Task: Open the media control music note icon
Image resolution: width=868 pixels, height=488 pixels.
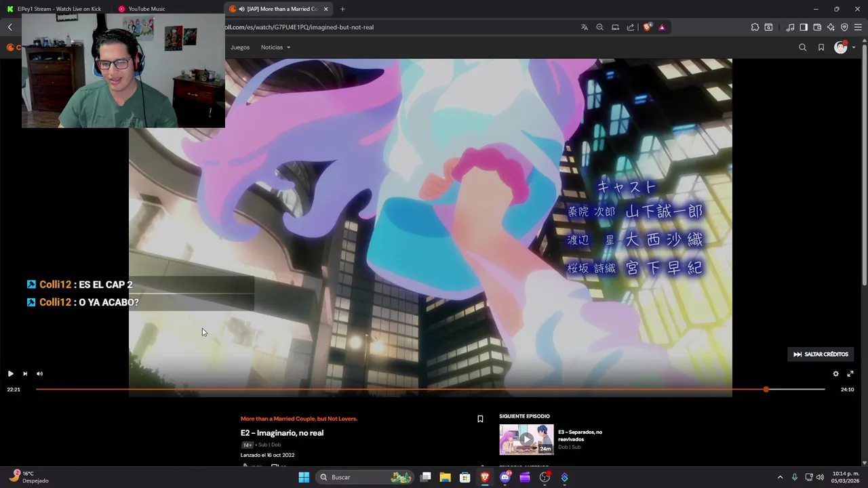Action: point(790,27)
